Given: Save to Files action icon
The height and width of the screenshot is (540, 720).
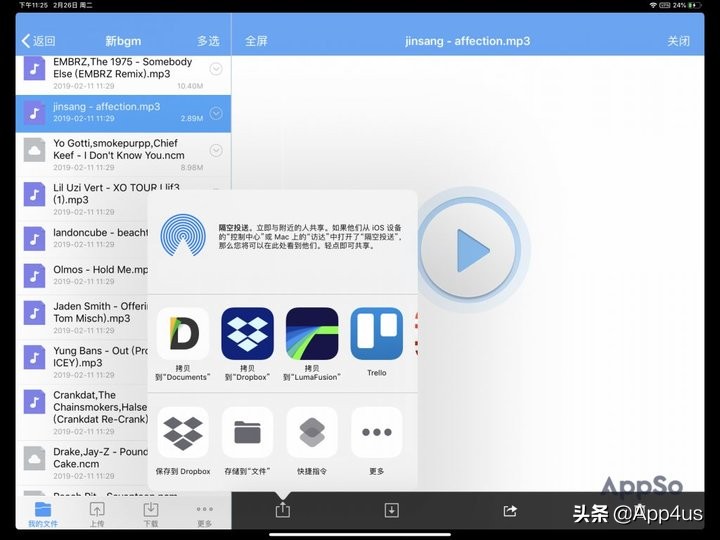Looking at the screenshot, I should coord(248,433).
